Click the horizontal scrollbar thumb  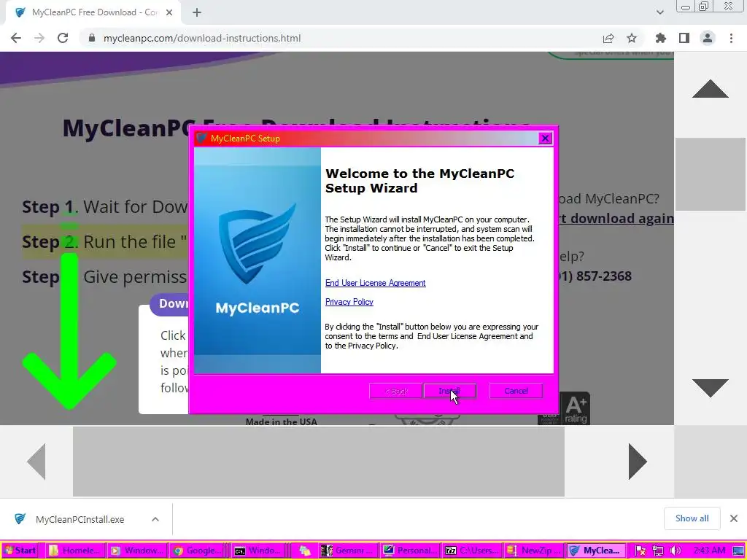coord(318,462)
